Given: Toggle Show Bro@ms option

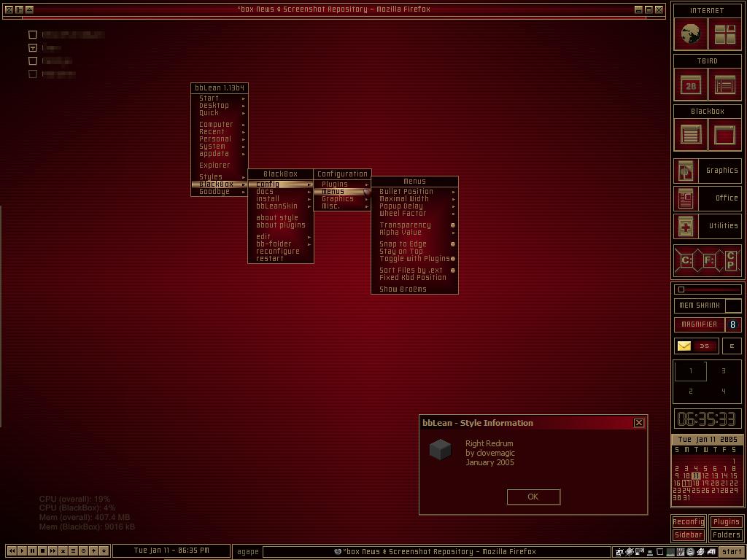Looking at the screenshot, I should pyautogui.click(x=414, y=289).
